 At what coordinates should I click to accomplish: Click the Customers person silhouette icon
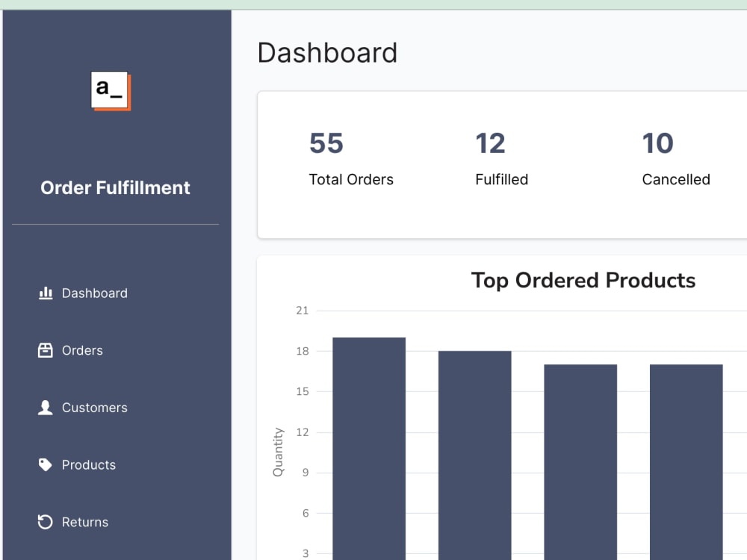(45, 408)
